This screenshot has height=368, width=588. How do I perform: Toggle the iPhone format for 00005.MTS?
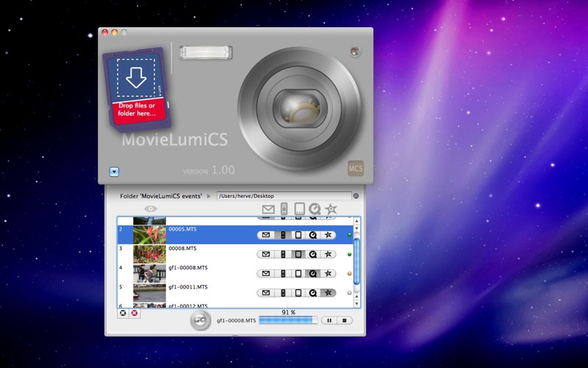coord(283,235)
